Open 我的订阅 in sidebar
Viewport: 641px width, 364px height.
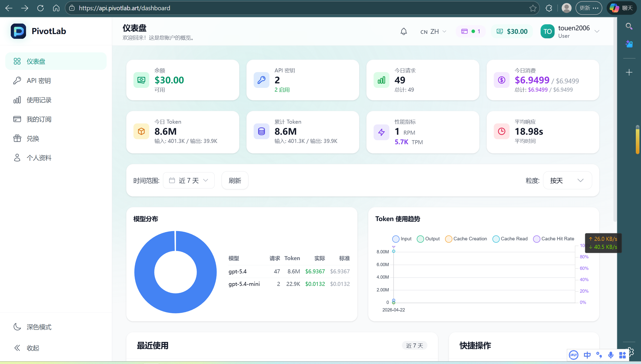pyautogui.click(x=56, y=119)
